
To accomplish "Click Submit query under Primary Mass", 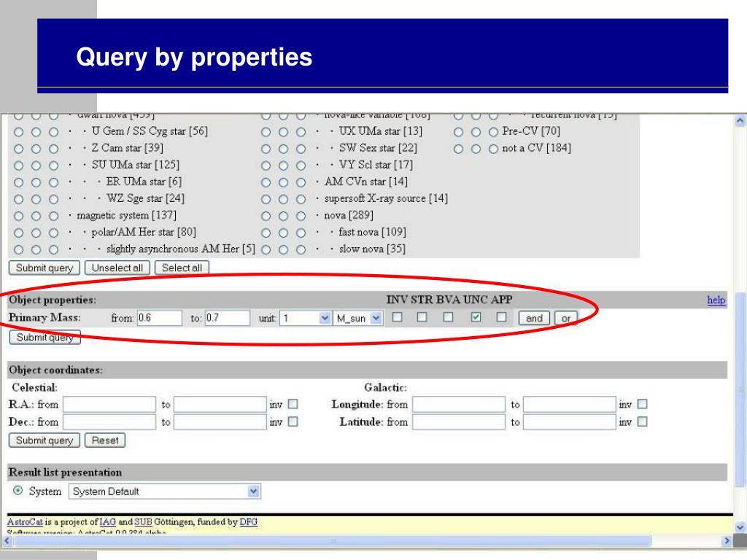I will (44, 337).
